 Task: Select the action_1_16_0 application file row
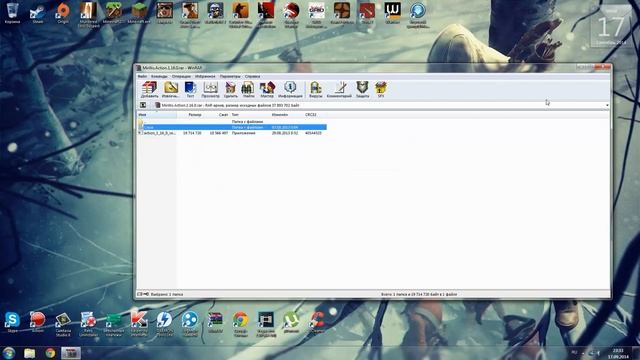pyautogui.click(x=232, y=133)
